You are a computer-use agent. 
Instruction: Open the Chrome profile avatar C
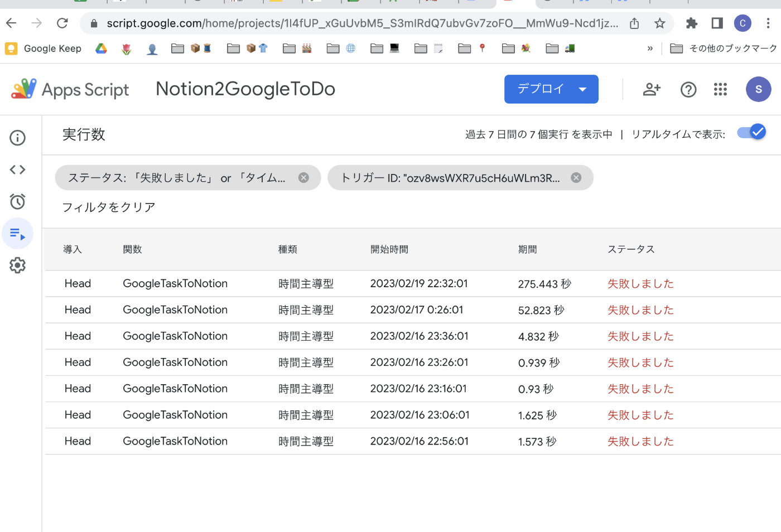743,23
